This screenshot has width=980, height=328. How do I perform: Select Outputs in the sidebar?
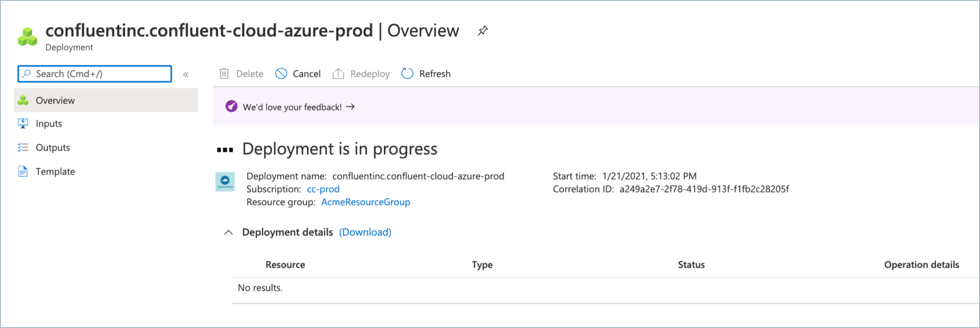(x=53, y=148)
